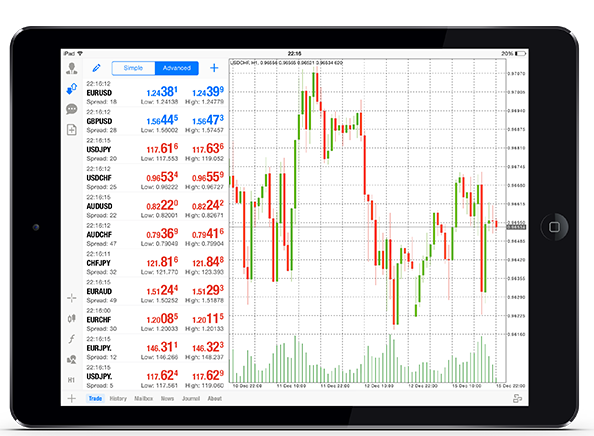594x436 pixels.
Task: Tap the pencil edit symbols icon
Action: (97, 68)
